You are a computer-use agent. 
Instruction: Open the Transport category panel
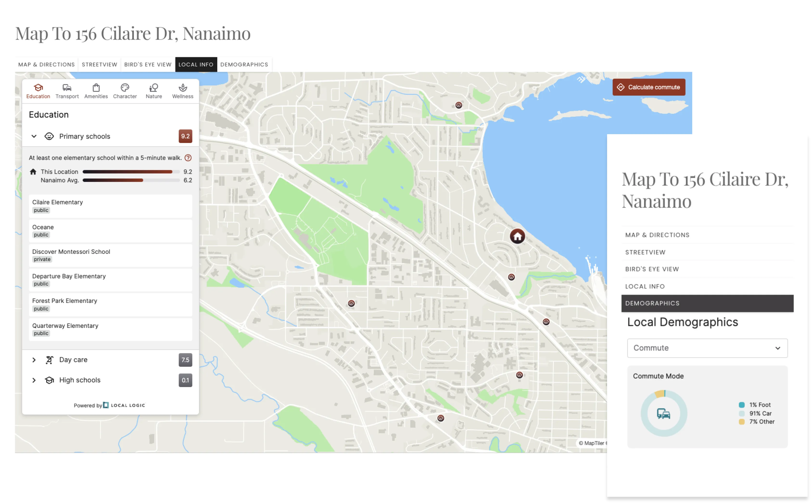click(67, 91)
